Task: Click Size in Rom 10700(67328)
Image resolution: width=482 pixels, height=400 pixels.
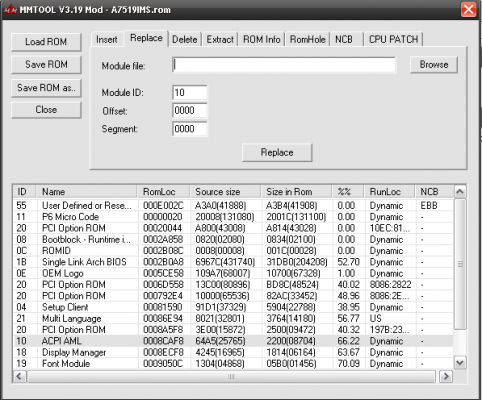Action: click(293, 273)
